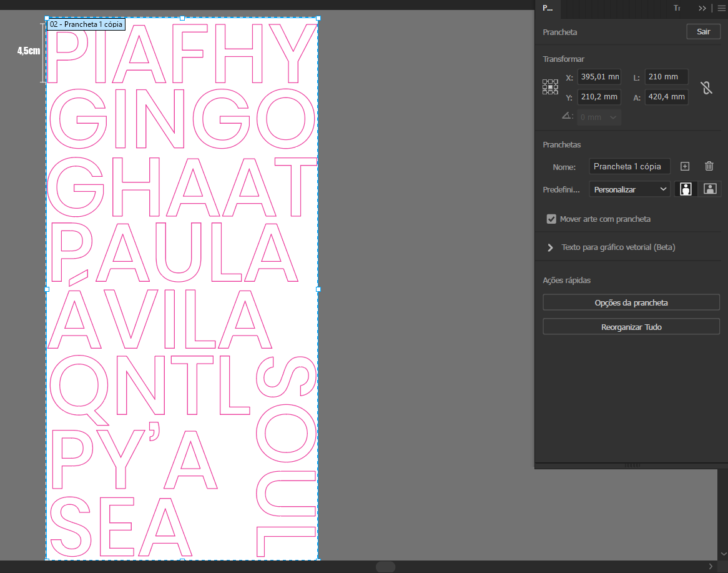Viewport: 728px width, 573px height.
Task: Set artboard to portrait orientation
Action: tap(686, 189)
